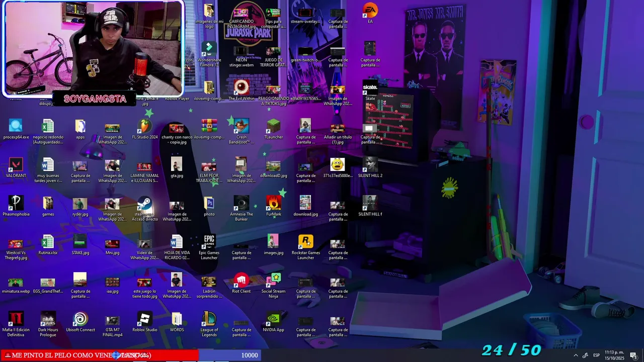Launch the Riot Client shortcut
Viewport: 644px width, 362px height.
click(242, 284)
